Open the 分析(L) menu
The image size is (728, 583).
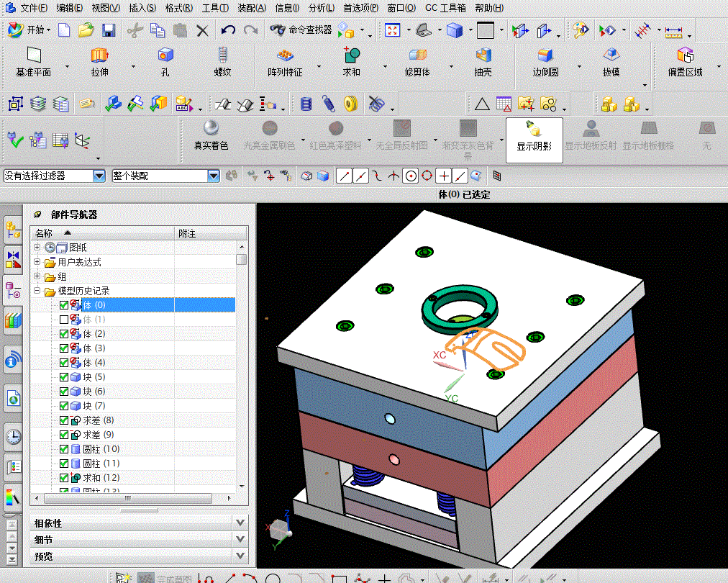pyautogui.click(x=322, y=8)
